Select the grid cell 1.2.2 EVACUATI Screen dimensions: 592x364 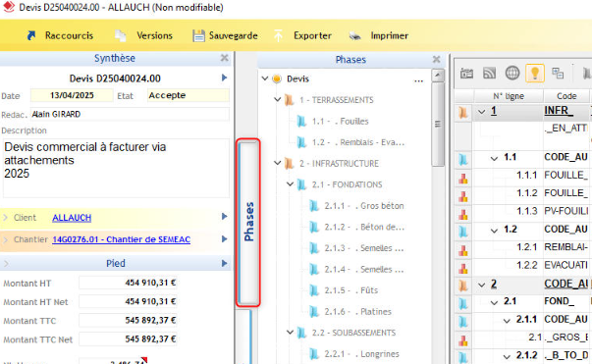tap(565, 265)
